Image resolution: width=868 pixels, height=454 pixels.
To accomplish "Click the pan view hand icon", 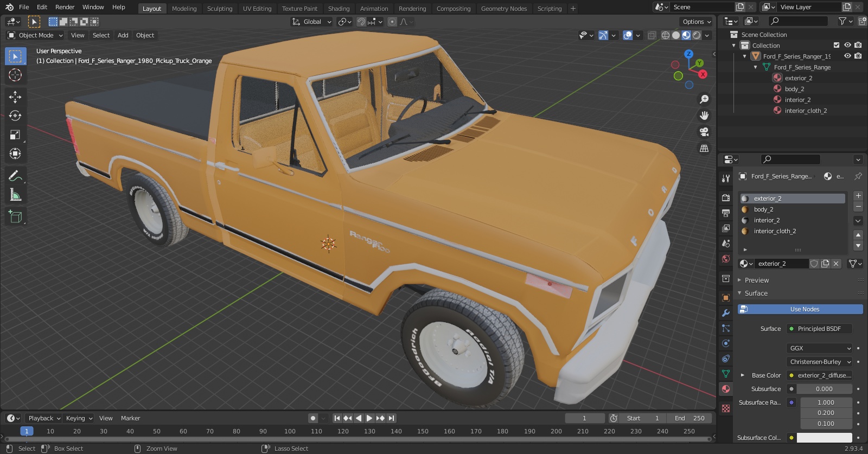I will pyautogui.click(x=704, y=116).
